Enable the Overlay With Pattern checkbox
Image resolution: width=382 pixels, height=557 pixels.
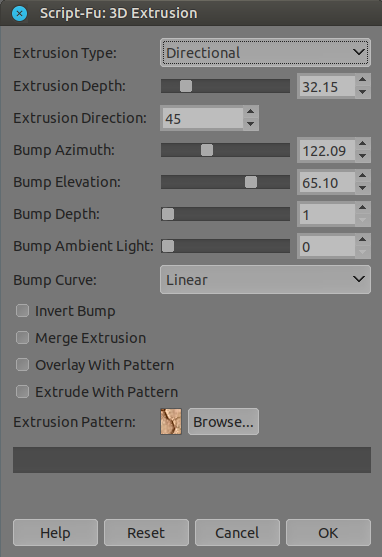click(x=22, y=365)
